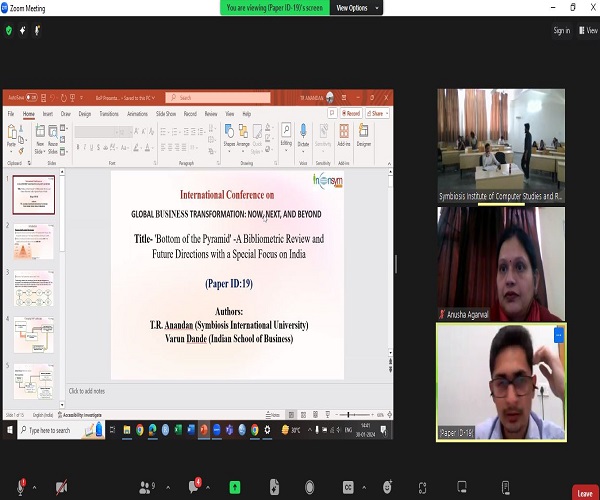Toggle Italic formatting in Font group
The height and width of the screenshot is (500, 600).
point(85,148)
